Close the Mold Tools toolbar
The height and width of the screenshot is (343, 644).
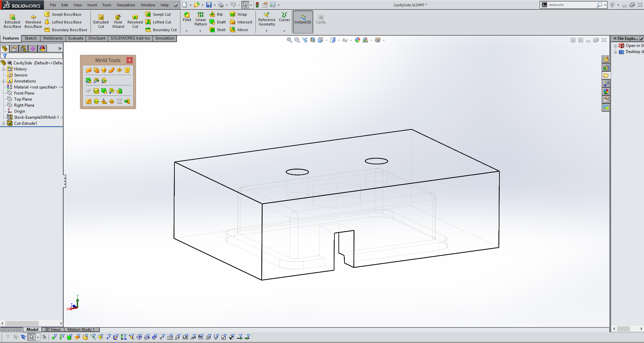(x=129, y=60)
